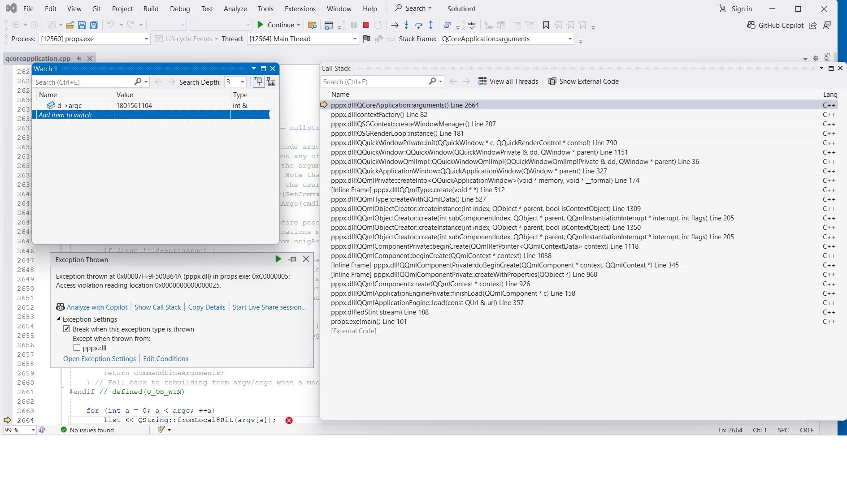Viewport: 847px width, 504px height.
Task: Open the Continue button dropdown arrow
Action: click(x=299, y=25)
